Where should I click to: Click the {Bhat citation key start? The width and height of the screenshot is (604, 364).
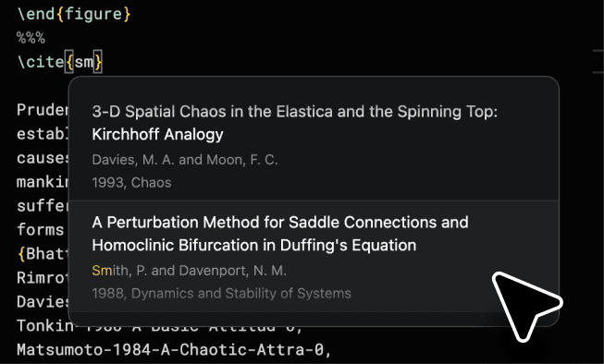[43, 254]
